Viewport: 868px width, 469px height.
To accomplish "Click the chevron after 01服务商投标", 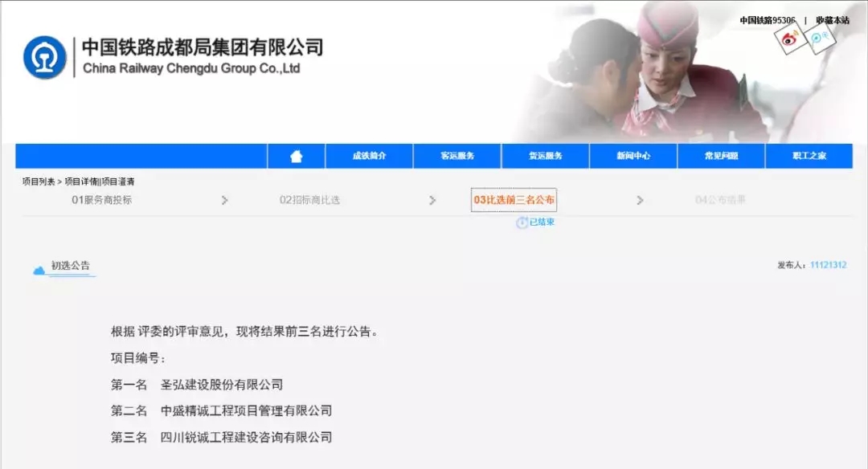I will pyautogui.click(x=225, y=200).
